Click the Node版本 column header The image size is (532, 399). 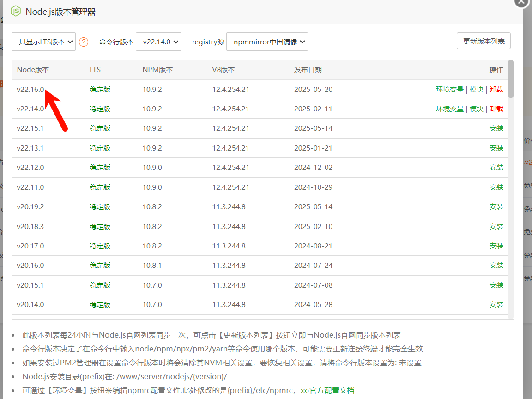(33, 70)
